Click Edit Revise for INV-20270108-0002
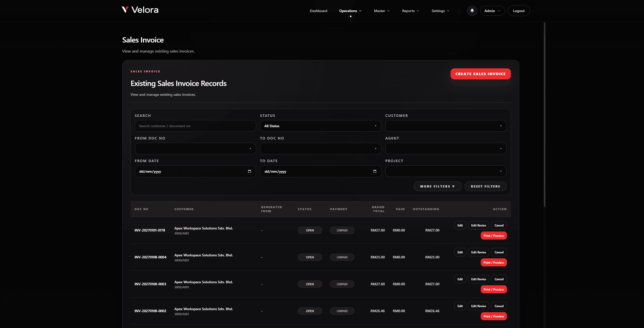 pos(478,306)
